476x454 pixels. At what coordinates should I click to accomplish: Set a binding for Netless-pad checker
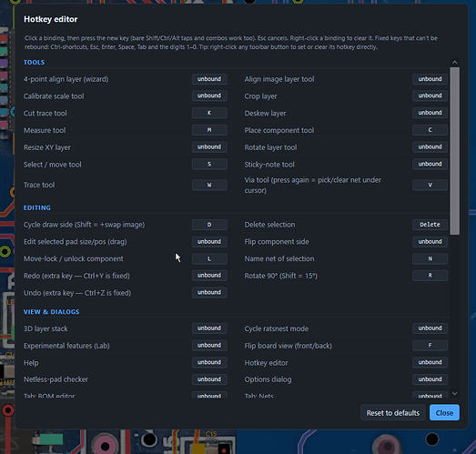click(209, 379)
